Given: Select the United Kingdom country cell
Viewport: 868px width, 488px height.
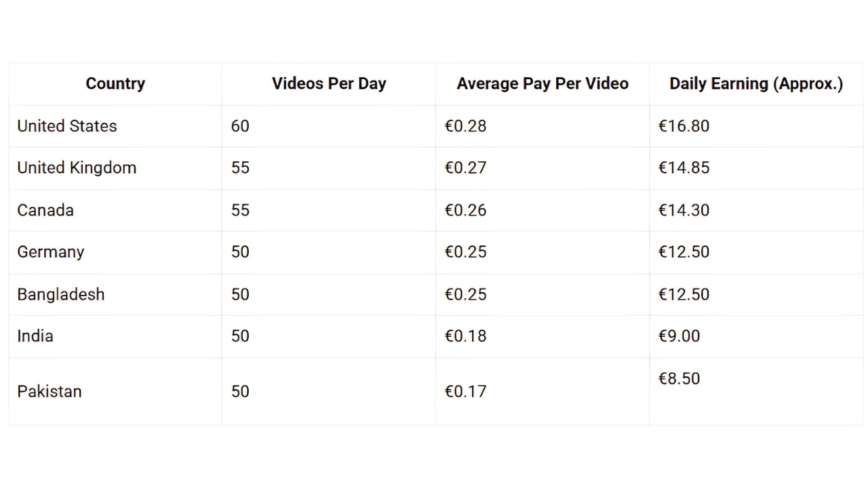Looking at the screenshot, I should [77, 168].
